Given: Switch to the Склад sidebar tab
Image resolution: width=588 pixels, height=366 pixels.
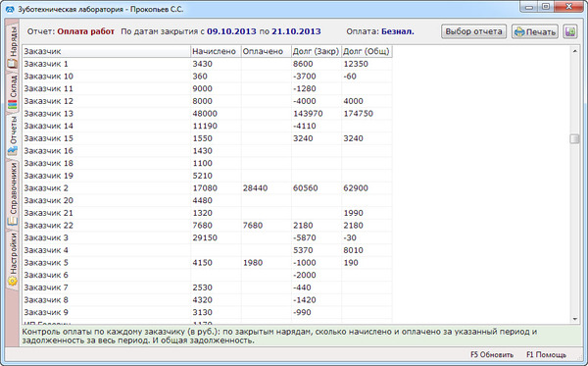Looking at the screenshot, I should point(13,91).
